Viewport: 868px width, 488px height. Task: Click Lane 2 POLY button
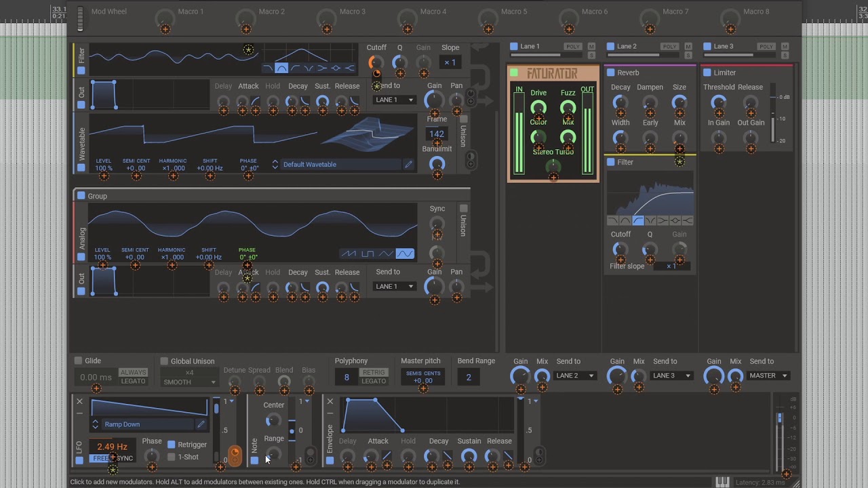click(x=670, y=47)
